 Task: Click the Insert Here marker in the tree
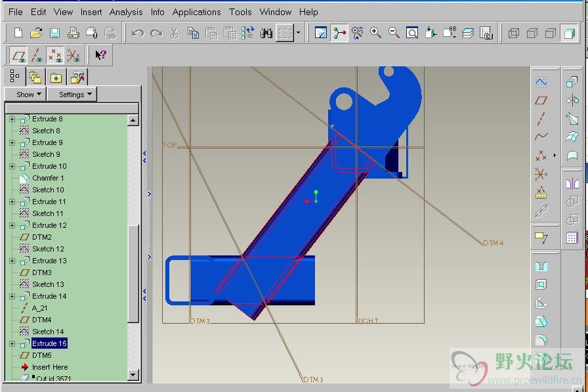[50, 367]
